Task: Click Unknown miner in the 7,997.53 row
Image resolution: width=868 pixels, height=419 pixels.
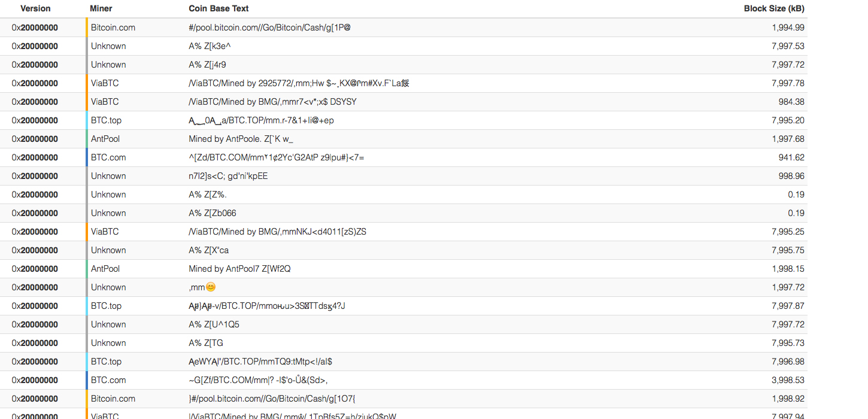Action: [108, 46]
